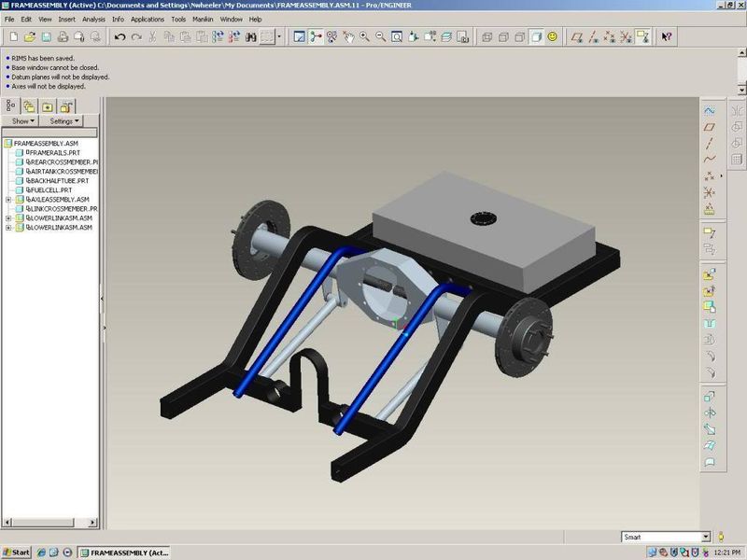Enable Shading display mode

pyautogui.click(x=537, y=37)
